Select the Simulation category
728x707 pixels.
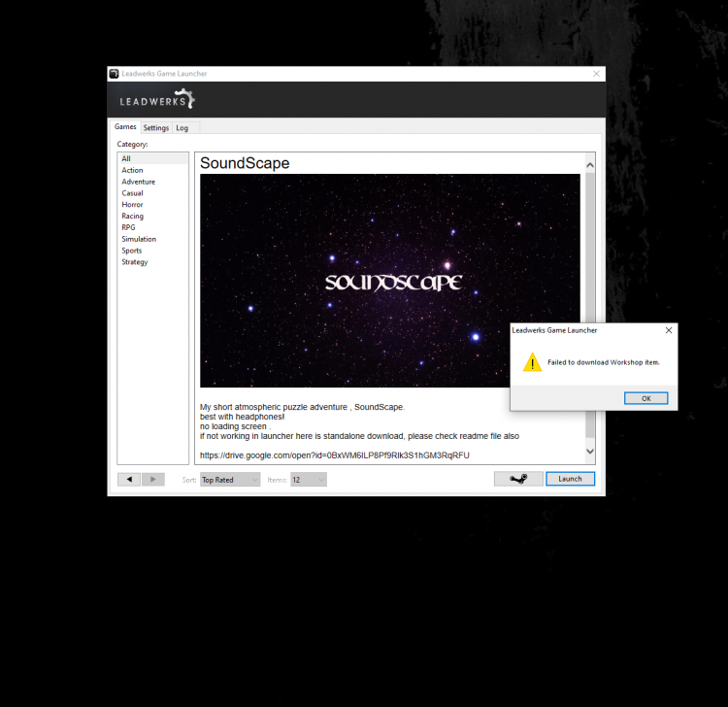[x=152, y=239]
